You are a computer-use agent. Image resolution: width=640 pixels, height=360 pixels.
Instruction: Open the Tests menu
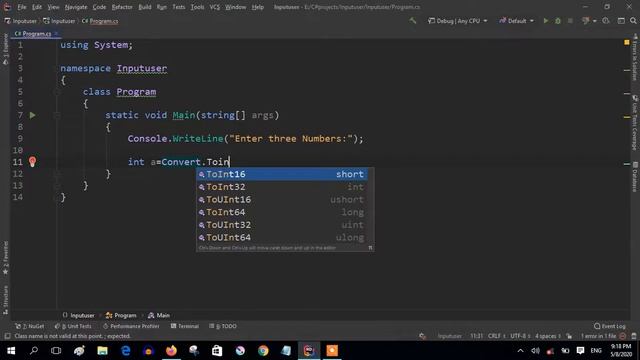(178, 7)
